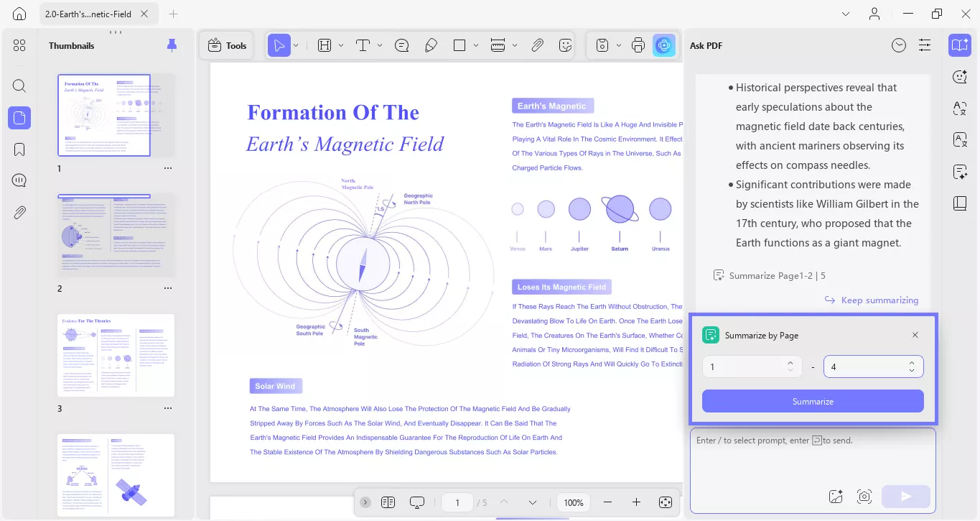This screenshot has width=980, height=521.
Task: Open the Tools menu button
Action: click(x=227, y=45)
